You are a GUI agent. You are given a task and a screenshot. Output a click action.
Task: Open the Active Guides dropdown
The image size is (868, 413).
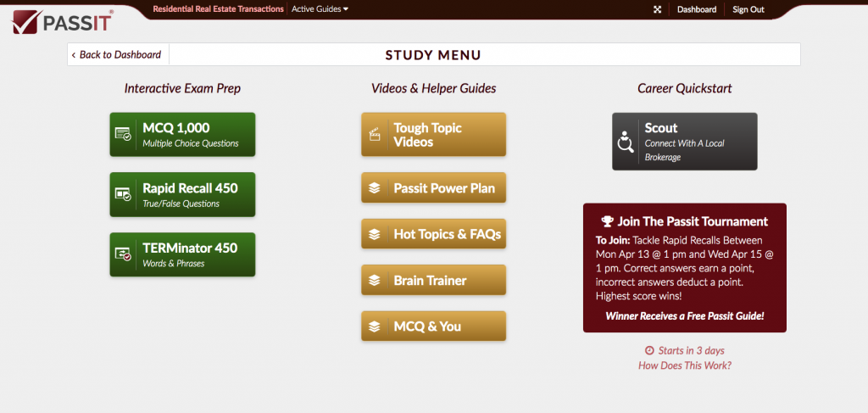click(x=320, y=8)
